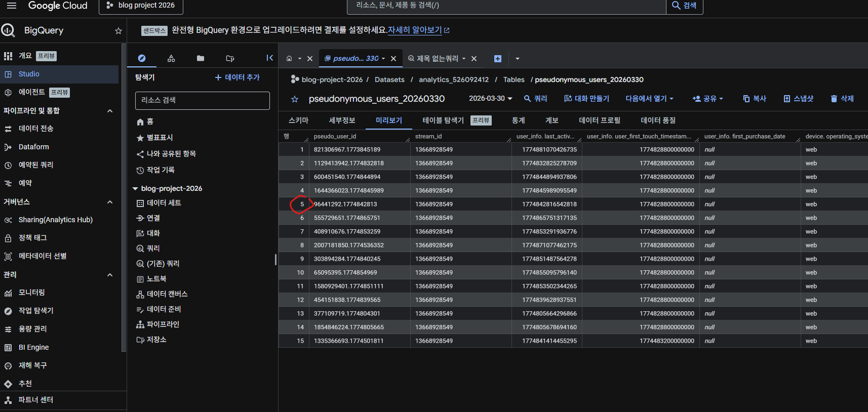Viewport: 868px width, 412px height.
Task: Open BI Engine in sidebar
Action: pos(33,347)
